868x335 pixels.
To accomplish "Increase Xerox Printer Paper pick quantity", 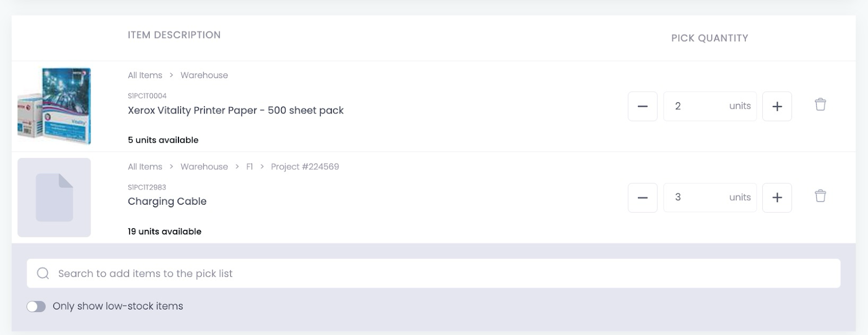I will pos(777,106).
